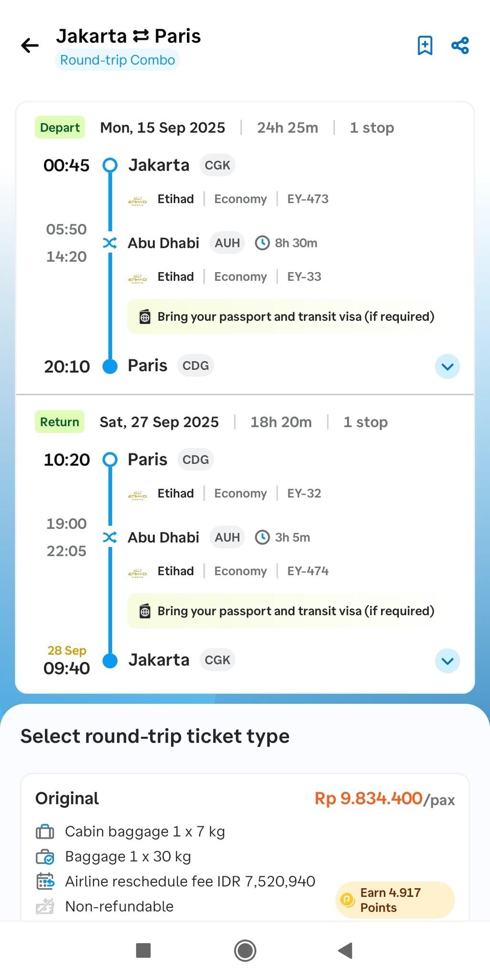Share this round-trip flight
This screenshot has height=980, width=490.
tap(460, 45)
